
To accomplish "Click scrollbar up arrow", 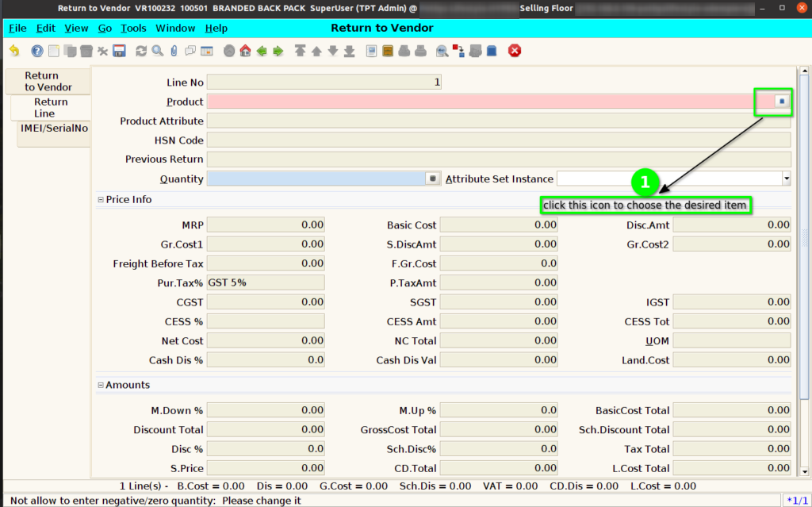I will click(804, 71).
